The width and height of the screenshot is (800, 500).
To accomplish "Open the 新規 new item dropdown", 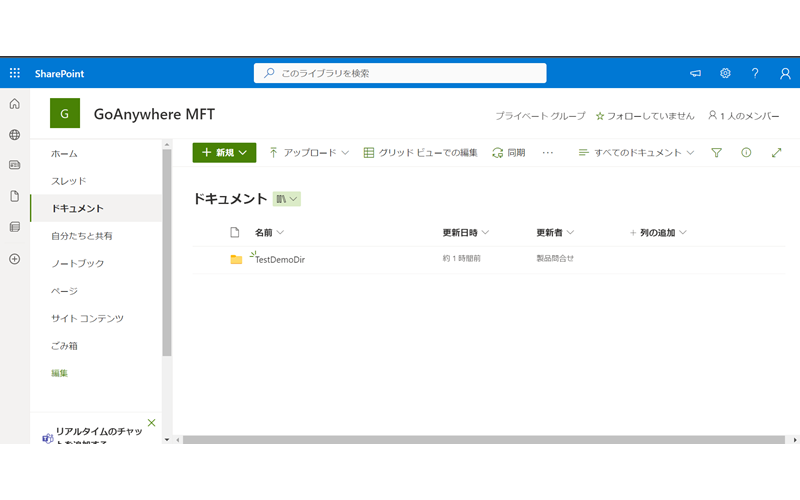I will 224,153.
